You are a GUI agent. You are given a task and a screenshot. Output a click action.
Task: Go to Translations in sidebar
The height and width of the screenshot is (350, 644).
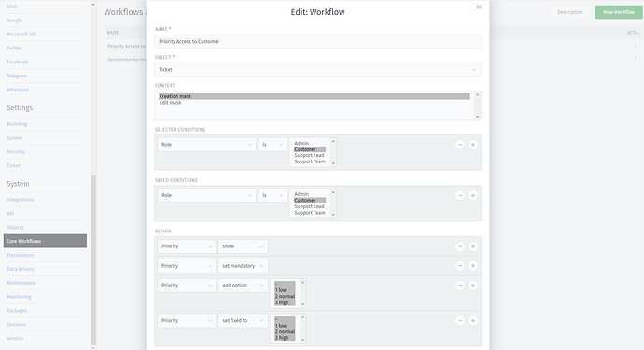(21, 255)
